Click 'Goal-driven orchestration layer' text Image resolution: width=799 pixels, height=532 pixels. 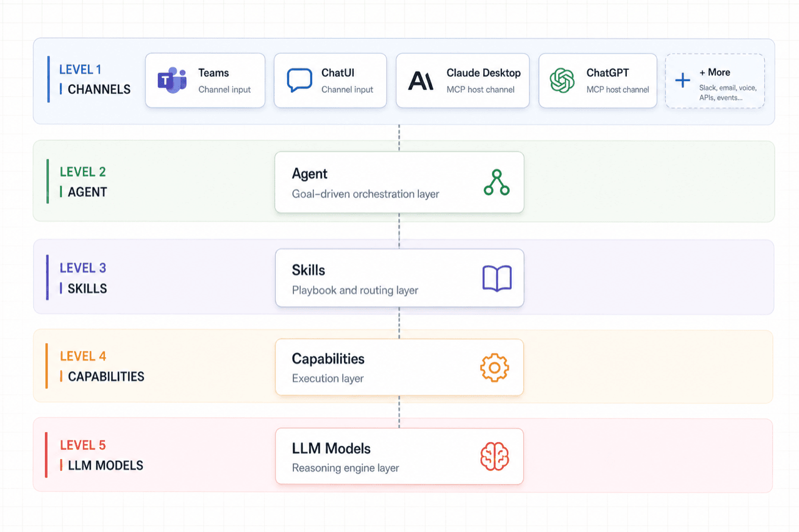click(366, 194)
